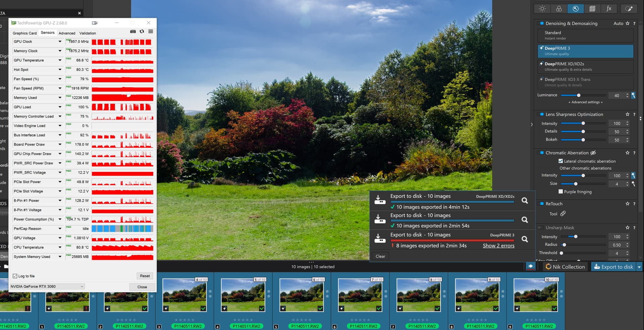Enable the Purple fringing checkbox
Viewport: 644px width, 330px height.
(x=560, y=192)
